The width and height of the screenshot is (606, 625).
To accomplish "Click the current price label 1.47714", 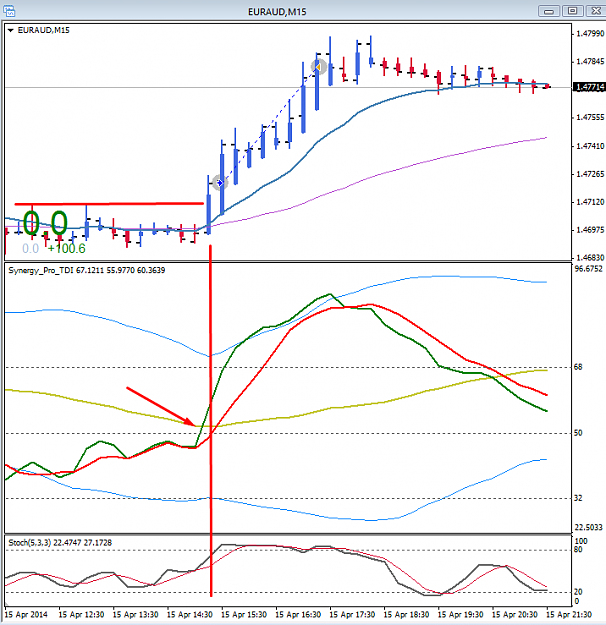I will [589, 87].
